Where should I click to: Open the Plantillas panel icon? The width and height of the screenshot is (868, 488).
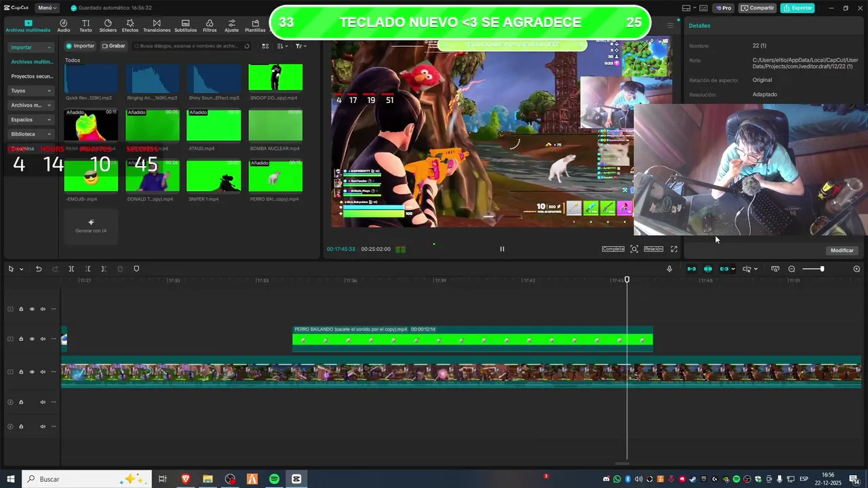pyautogui.click(x=255, y=26)
